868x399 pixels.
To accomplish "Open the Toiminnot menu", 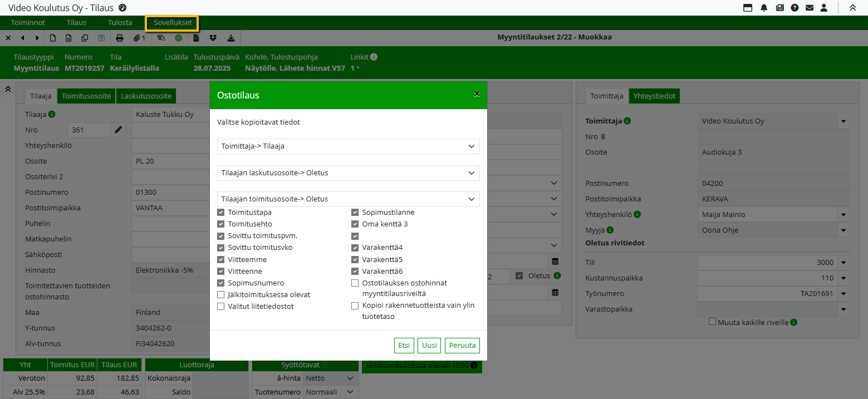I will tap(28, 23).
